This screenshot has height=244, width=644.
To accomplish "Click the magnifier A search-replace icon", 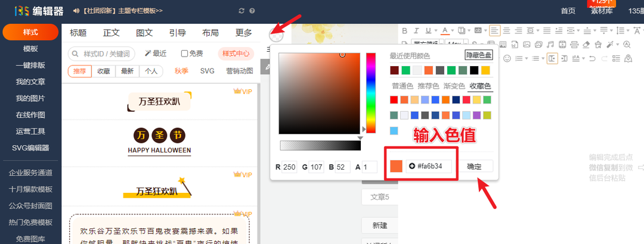I will (x=627, y=44).
